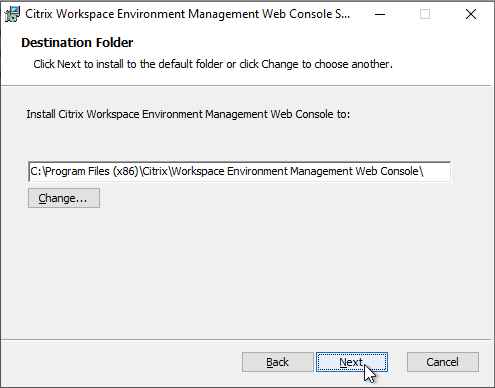Image resolution: width=495 pixels, height=388 pixels.
Task: Click inside the destination path field
Action: pos(239,172)
